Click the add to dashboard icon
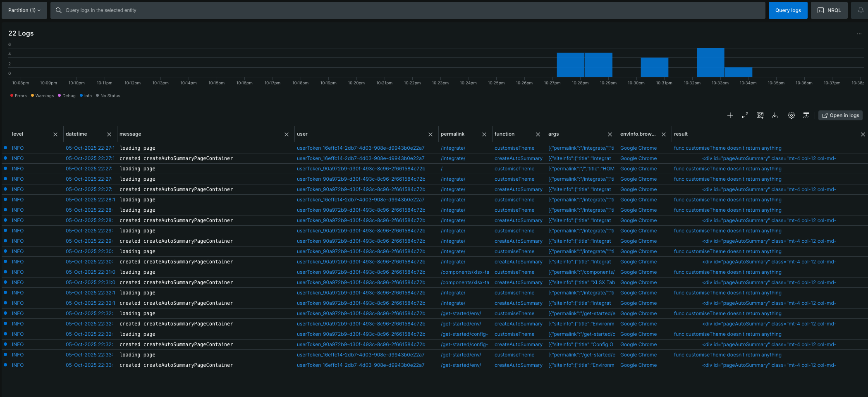This screenshot has height=397, width=868. point(760,116)
